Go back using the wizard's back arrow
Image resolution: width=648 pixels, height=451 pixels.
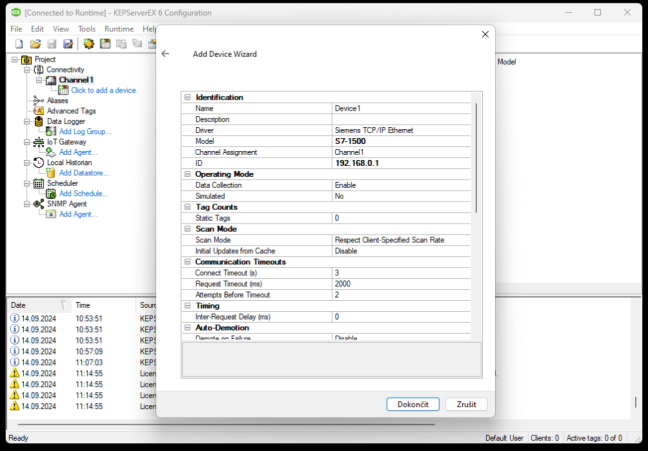click(165, 54)
